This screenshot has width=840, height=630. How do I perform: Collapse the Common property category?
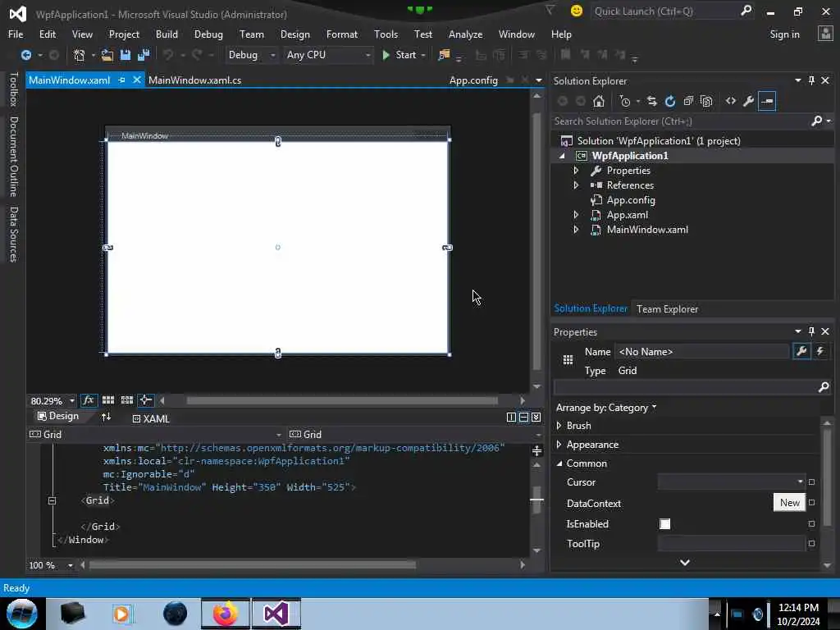(559, 463)
